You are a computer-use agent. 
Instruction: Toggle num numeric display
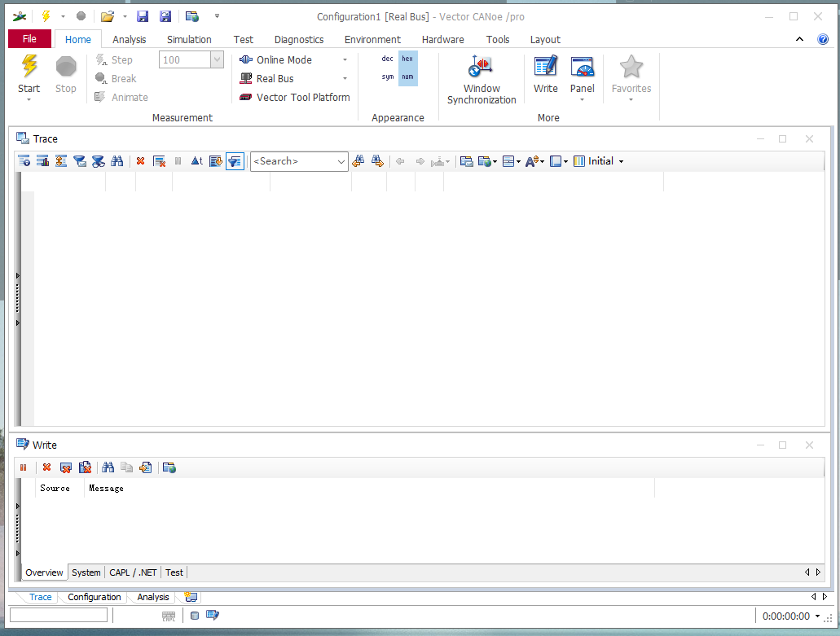tap(407, 77)
